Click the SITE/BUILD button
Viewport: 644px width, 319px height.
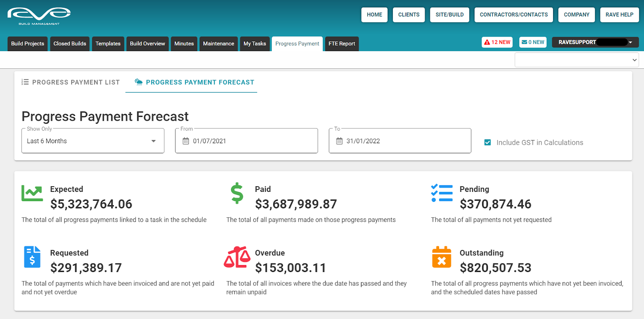(450, 15)
